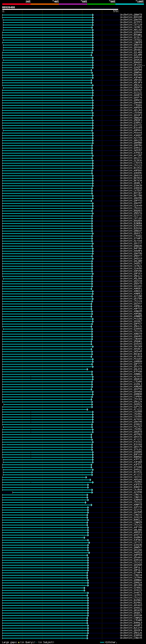Select hit label UniRef100_Q9M4T0

pyautogui.click(x=131, y=100)
